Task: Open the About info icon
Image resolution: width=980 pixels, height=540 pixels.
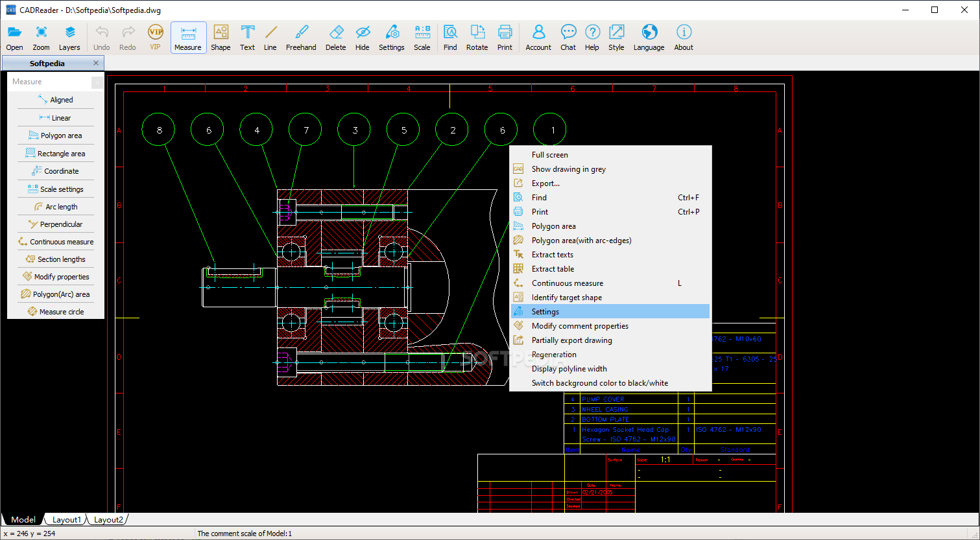Action: (684, 38)
